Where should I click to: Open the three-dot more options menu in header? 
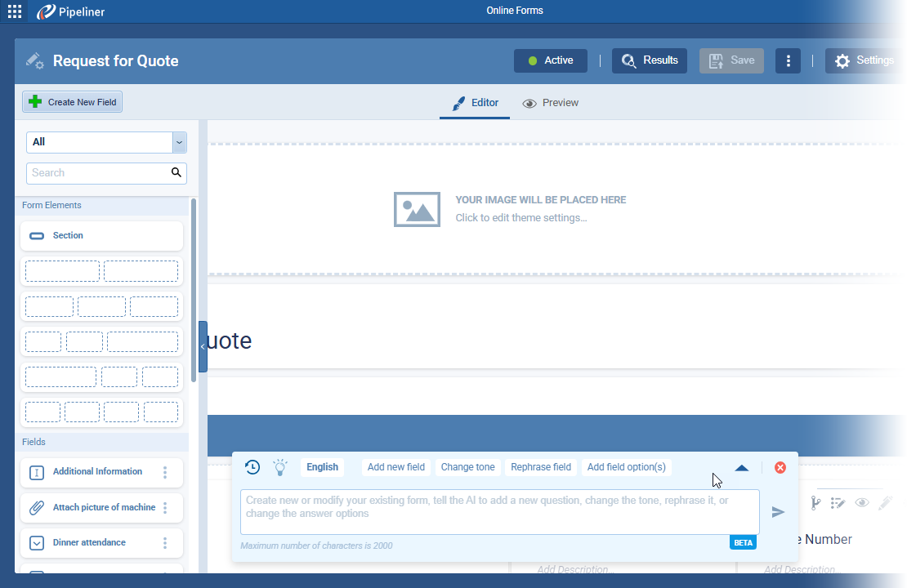788,60
